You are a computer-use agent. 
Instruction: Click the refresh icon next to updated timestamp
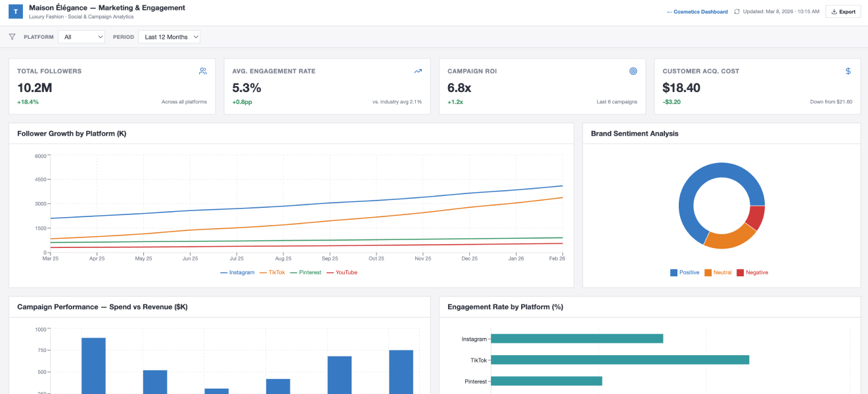pyautogui.click(x=737, y=11)
